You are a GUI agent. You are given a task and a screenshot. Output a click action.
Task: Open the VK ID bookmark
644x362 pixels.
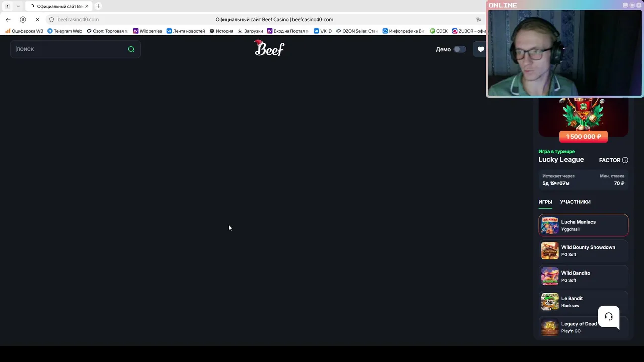click(x=323, y=31)
